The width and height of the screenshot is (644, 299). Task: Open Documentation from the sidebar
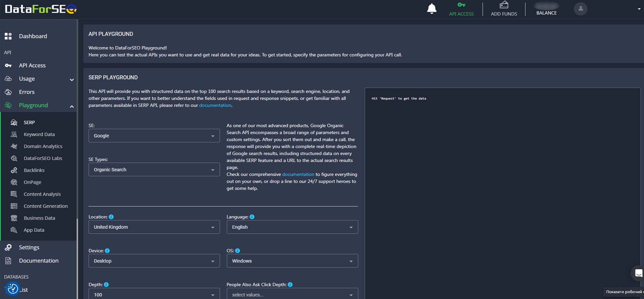38,261
